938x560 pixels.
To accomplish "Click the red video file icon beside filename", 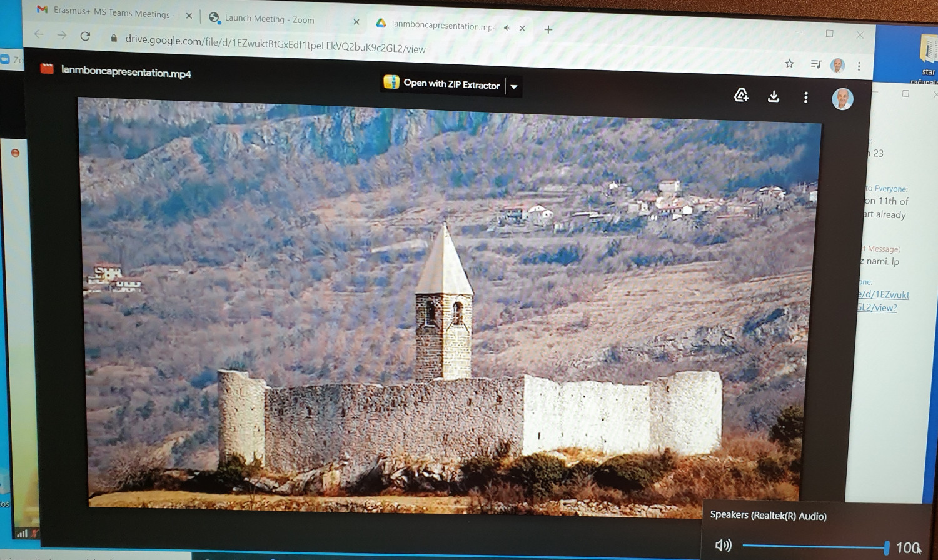I will [47, 69].
